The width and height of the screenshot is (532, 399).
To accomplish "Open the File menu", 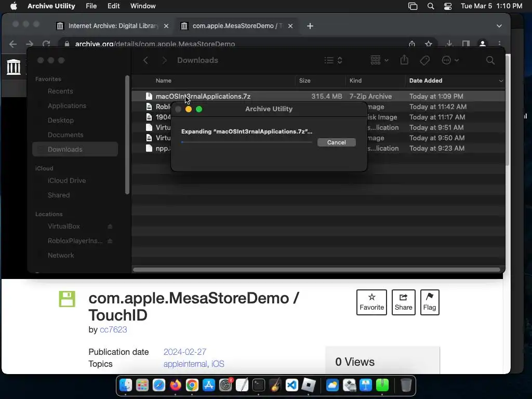I will coord(91,6).
